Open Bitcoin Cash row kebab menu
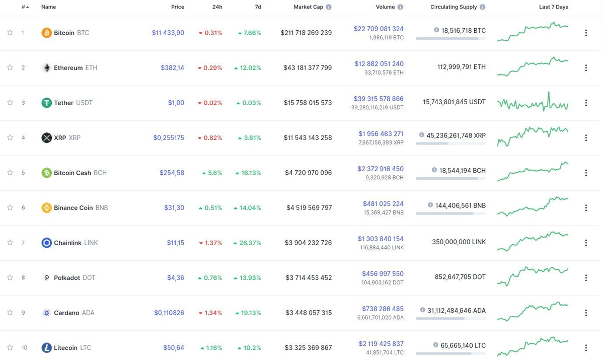Viewport: 604px width, 364px height. coord(586,173)
